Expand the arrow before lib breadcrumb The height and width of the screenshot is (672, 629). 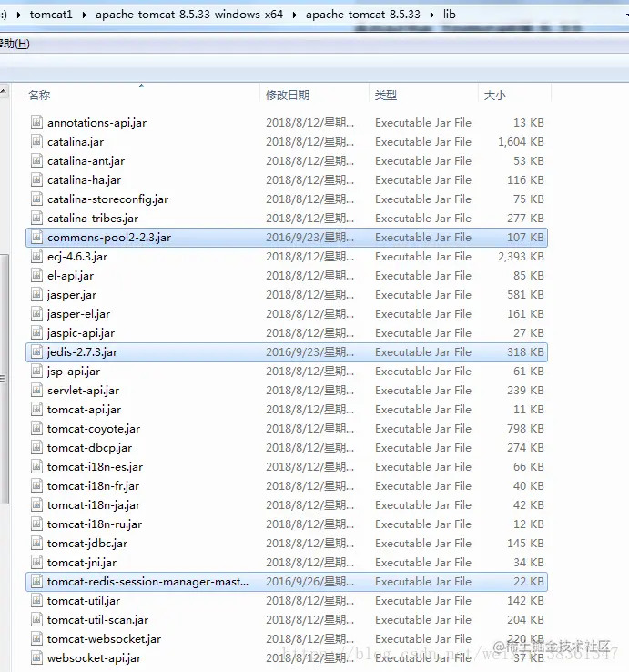(431, 15)
